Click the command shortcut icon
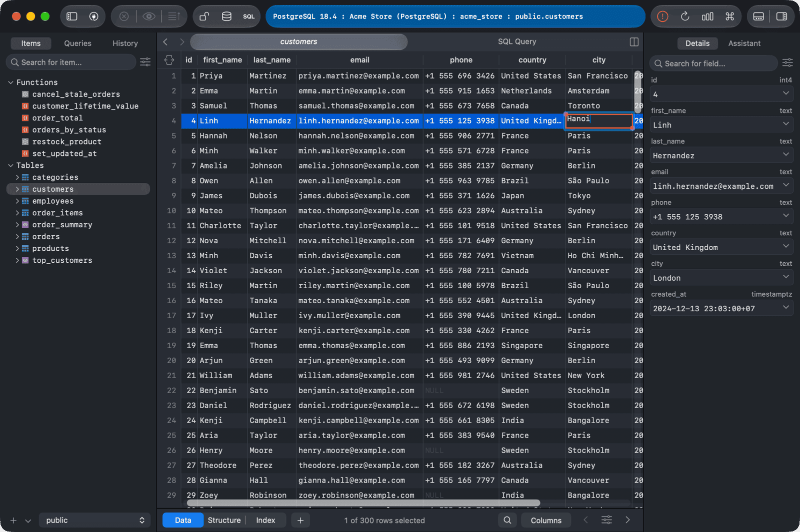Image resolution: width=800 pixels, height=532 pixels. (730, 16)
